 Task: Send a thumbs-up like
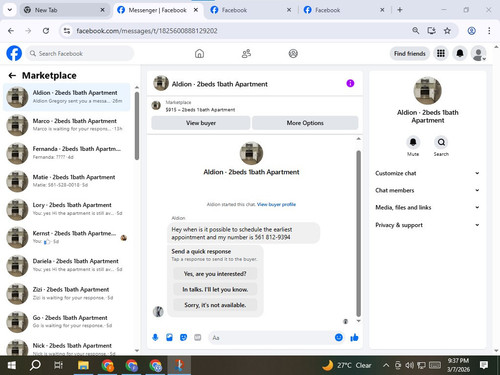354,338
